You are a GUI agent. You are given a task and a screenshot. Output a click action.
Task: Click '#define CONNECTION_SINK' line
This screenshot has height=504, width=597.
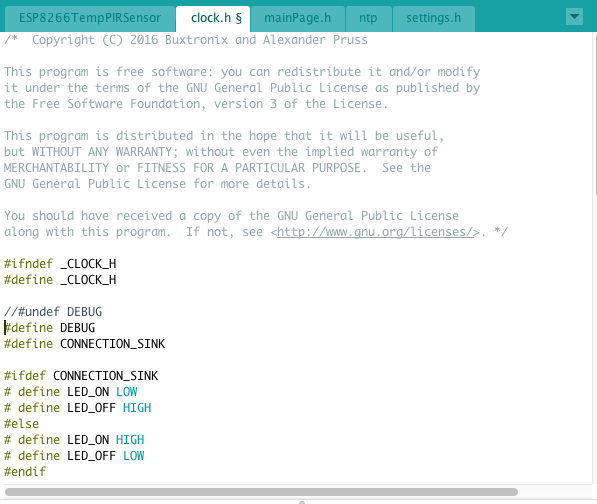click(x=85, y=344)
